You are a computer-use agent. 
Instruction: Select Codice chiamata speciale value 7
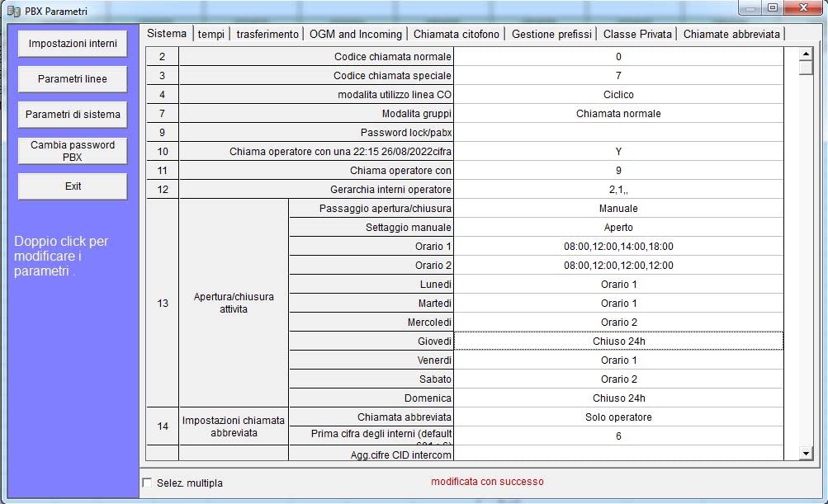[x=618, y=75]
